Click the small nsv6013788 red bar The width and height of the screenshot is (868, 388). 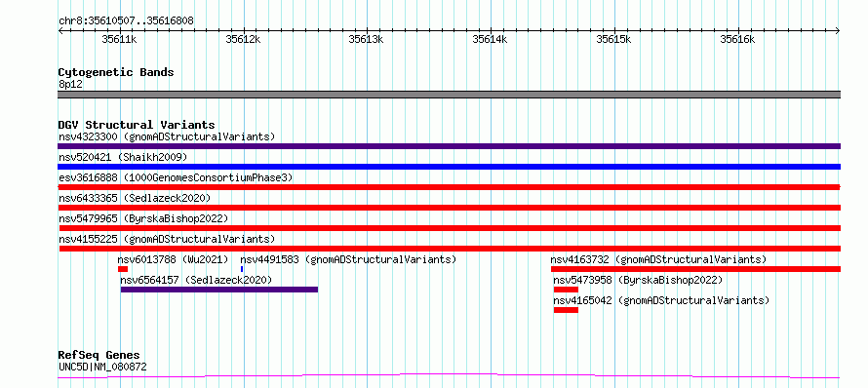[123, 269]
